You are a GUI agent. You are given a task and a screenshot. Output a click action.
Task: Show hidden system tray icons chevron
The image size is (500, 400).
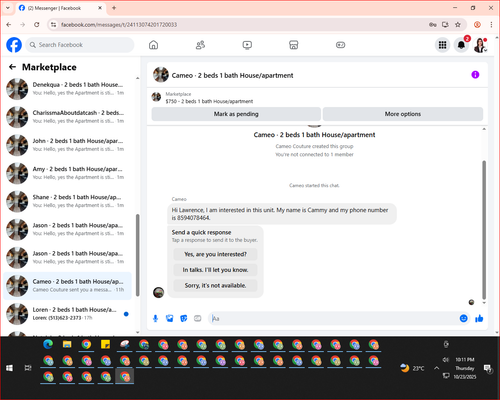[x=436, y=368]
